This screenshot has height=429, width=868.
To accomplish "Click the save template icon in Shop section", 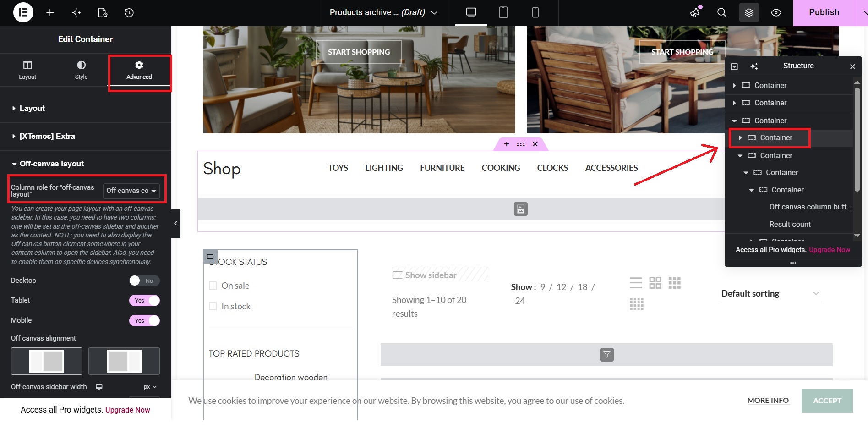I will 521,209.
